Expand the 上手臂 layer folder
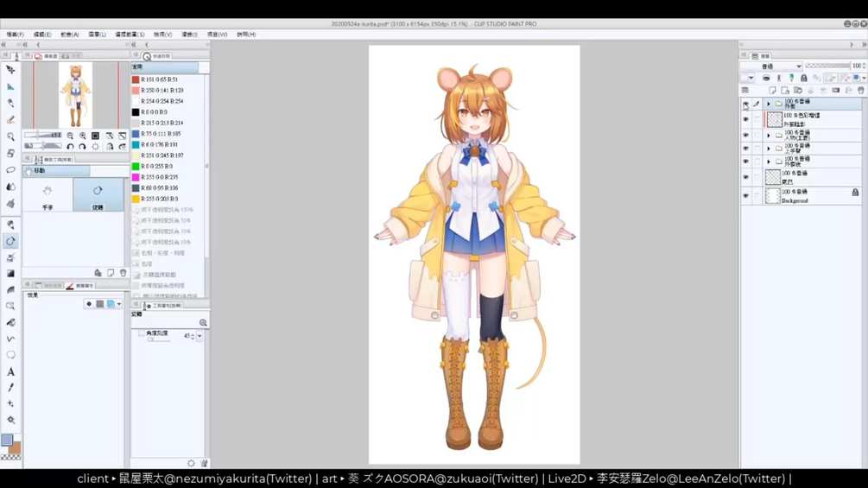This screenshot has height=488, width=868. pos(769,149)
